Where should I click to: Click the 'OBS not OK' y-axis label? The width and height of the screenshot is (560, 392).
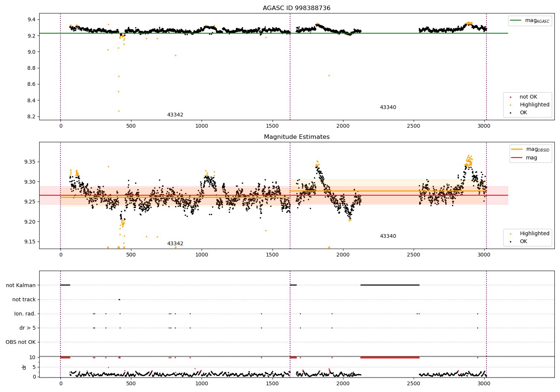(x=21, y=342)
